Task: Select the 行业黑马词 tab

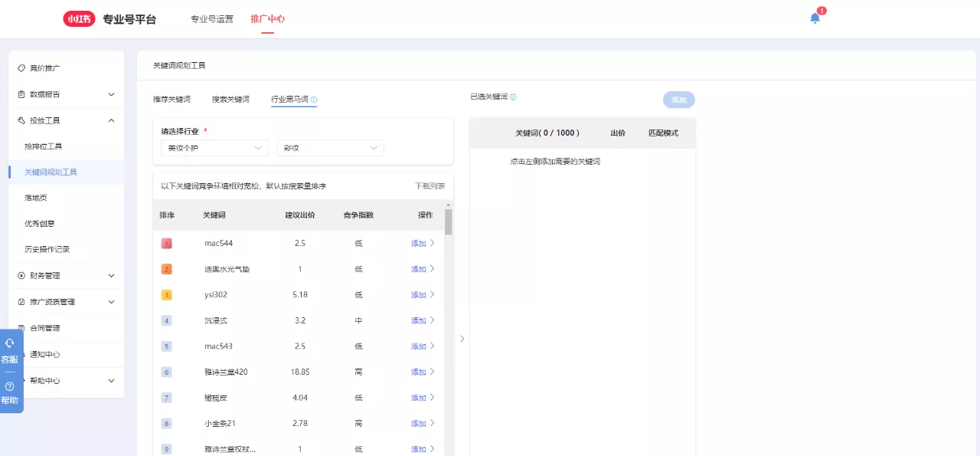Action: (x=289, y=100)
